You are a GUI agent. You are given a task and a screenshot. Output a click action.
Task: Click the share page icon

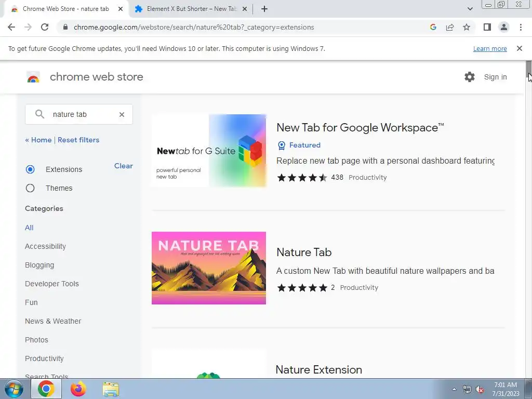click(450, 27)
